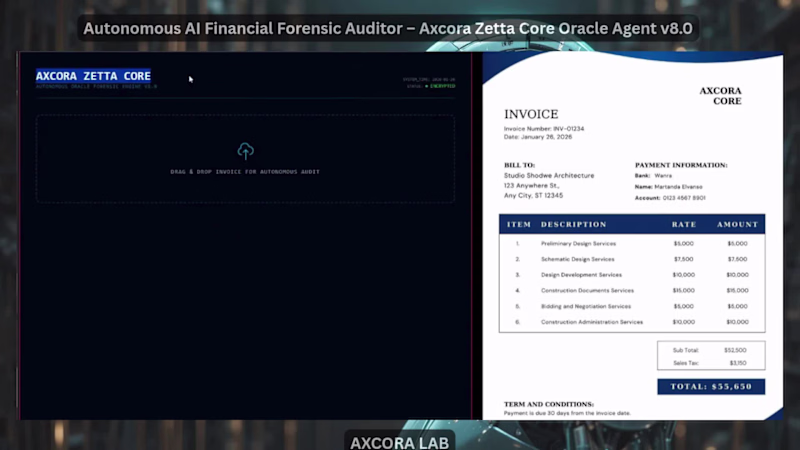800x450 pixels.
Task: Click item number 4 in invoice table
Action: 517,291
